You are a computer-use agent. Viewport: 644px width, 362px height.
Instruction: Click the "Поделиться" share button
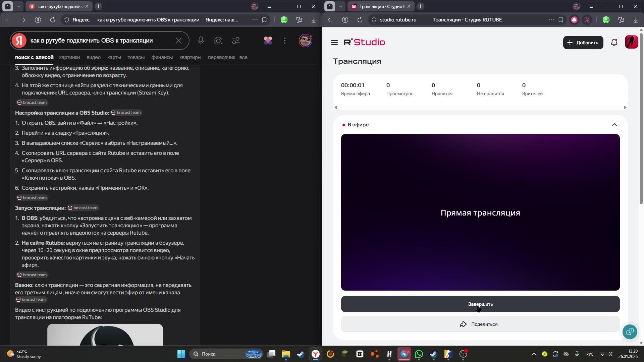click(x=480, y=324)
